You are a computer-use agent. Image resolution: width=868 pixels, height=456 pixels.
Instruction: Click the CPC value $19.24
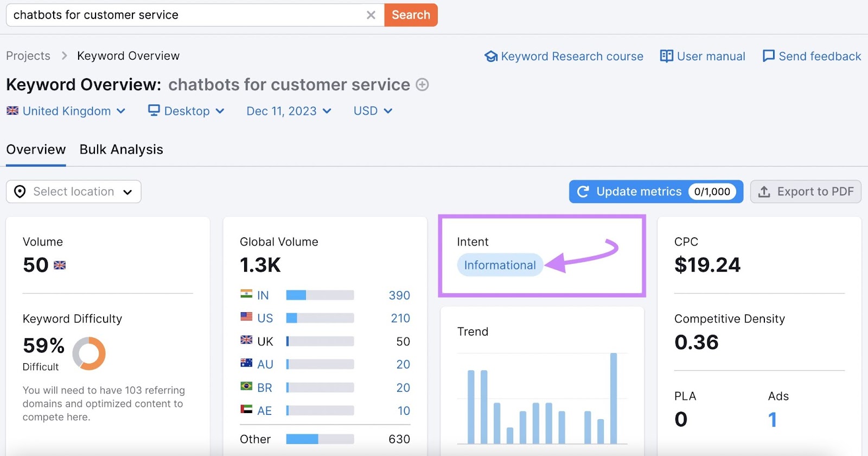coord(707,265)
